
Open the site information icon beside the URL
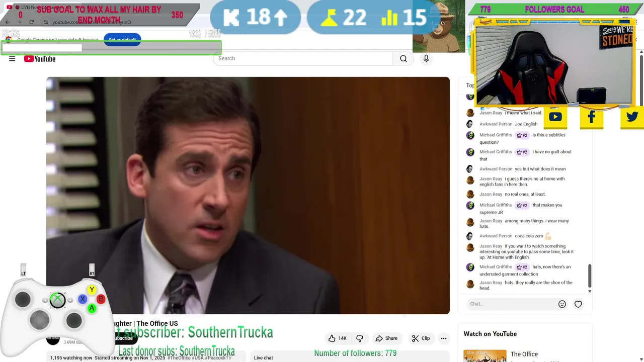point(46,22)
